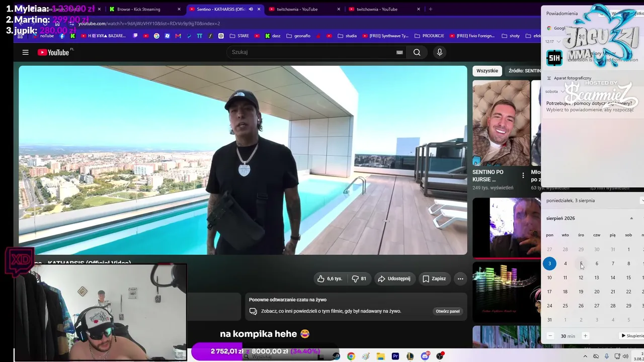Click the main video player
The width and height of the screenshot is (644, 362).
tap(243, 160)
